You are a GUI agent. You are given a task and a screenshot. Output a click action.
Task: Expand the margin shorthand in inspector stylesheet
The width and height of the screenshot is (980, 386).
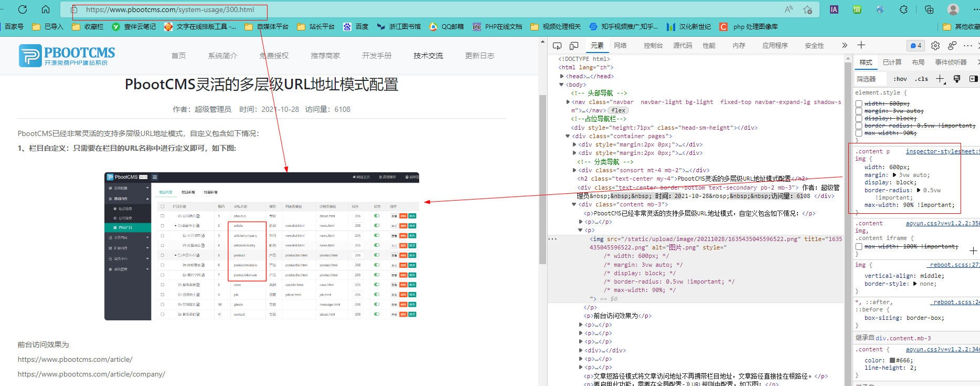[x=894, y=175]
